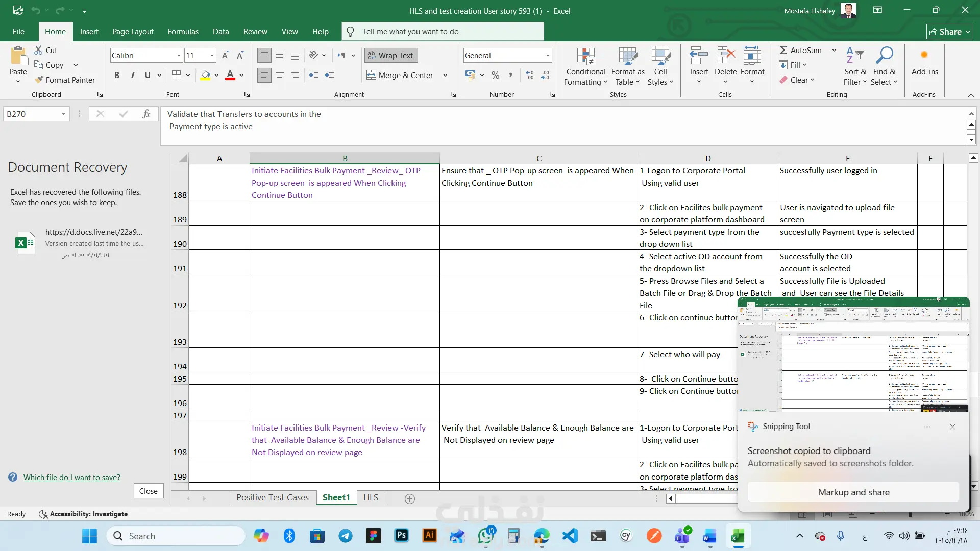Expand the General number format dropdown

point(547,55)
